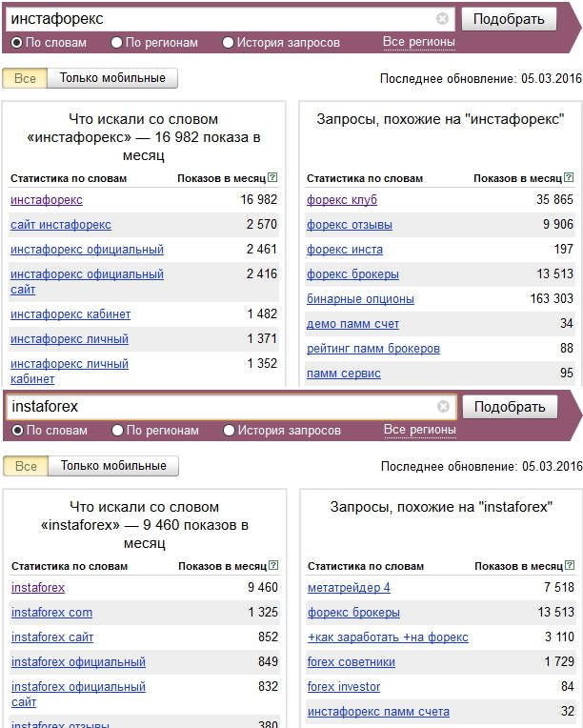583x728 pixels.
Task: Open the 'памм сервис' link
Action: (x=344, y=374)
